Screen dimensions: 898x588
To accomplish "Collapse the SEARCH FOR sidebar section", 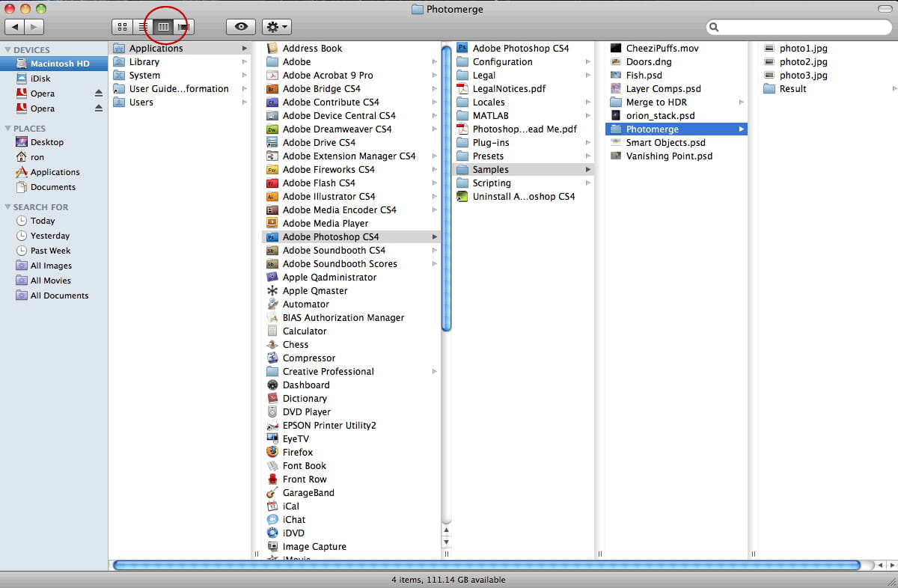I will coord(7,207).
